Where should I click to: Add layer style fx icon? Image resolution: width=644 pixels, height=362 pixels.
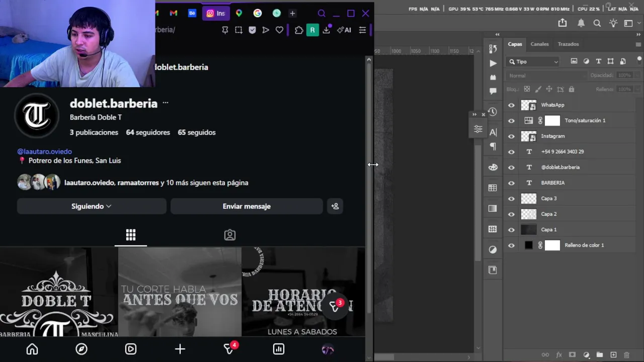[x=558, y=355]
